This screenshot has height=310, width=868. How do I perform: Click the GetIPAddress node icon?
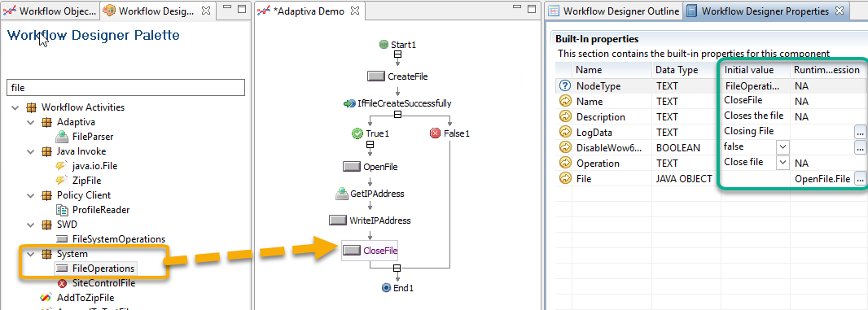coord(341,194)
